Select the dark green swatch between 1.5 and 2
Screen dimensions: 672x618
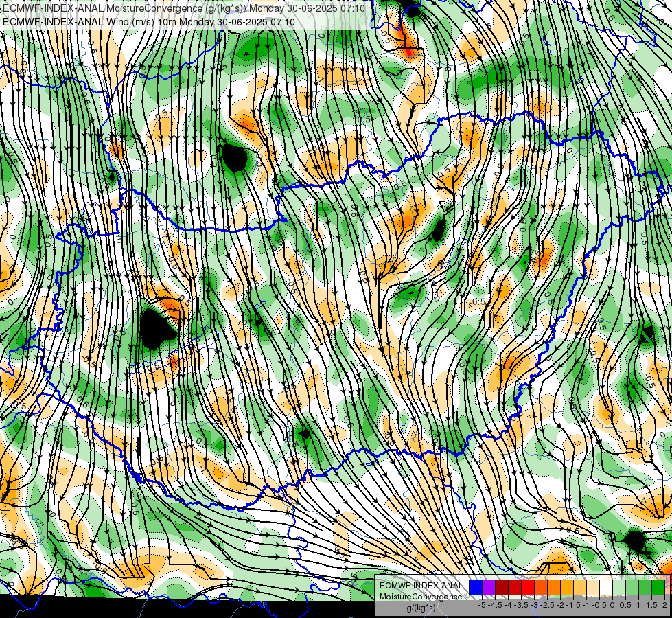pyautogui.click(x=658, y=587)
